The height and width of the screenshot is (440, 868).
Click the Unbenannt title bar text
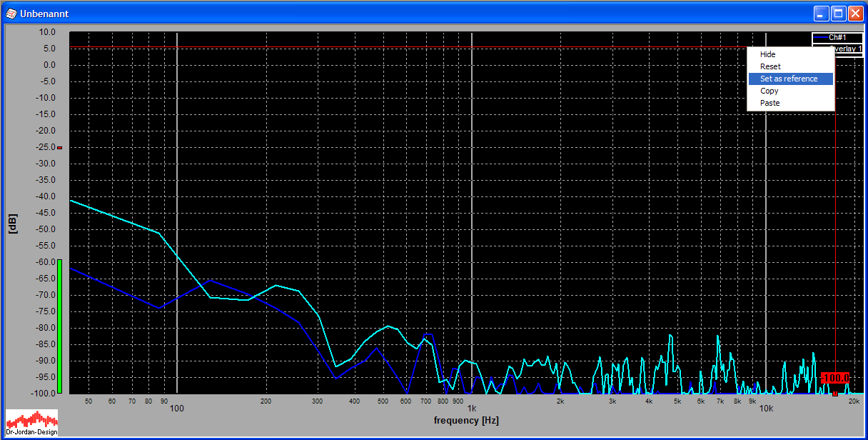click(x=44, y=14)
